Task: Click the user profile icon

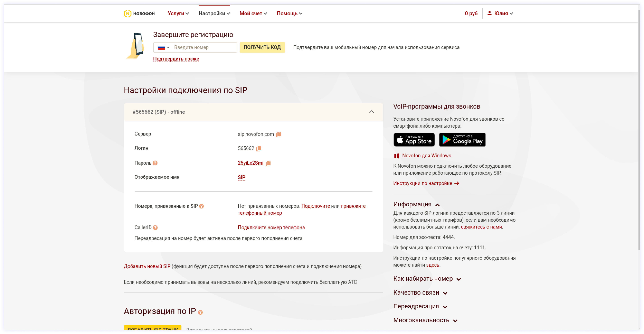Action: [490, 13]
